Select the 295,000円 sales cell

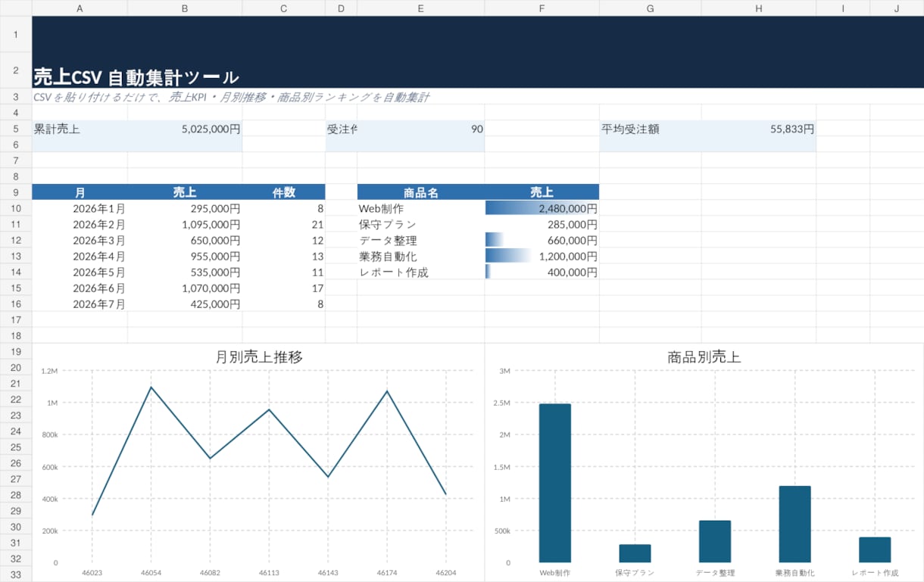pos(185,208)
